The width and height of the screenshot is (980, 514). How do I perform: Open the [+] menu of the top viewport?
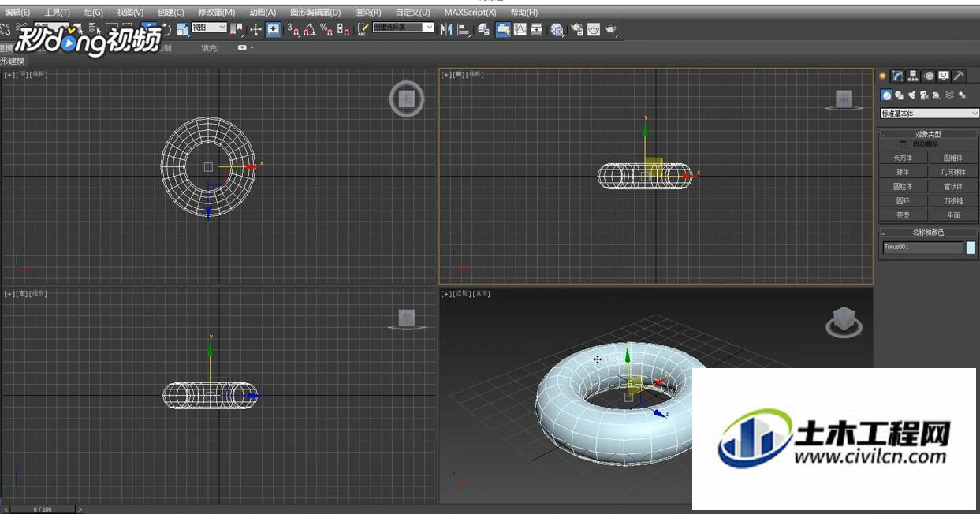pos(9,74)
